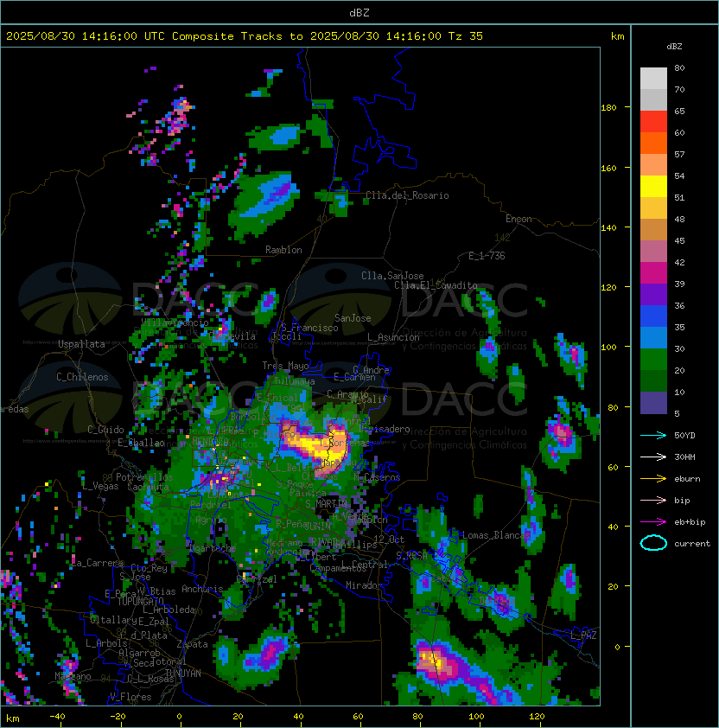Click the 'Uspallata' place label
The image size is (719, 728).
[81, 344]
